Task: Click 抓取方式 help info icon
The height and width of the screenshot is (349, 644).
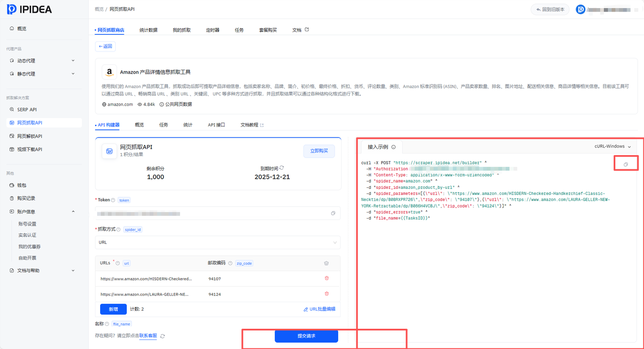Action: (119, 229)
